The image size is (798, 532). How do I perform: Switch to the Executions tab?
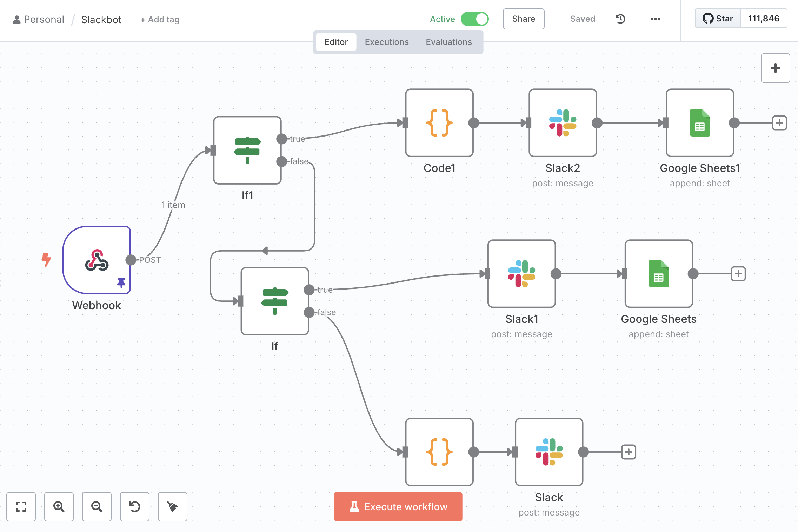click(387, 42)
